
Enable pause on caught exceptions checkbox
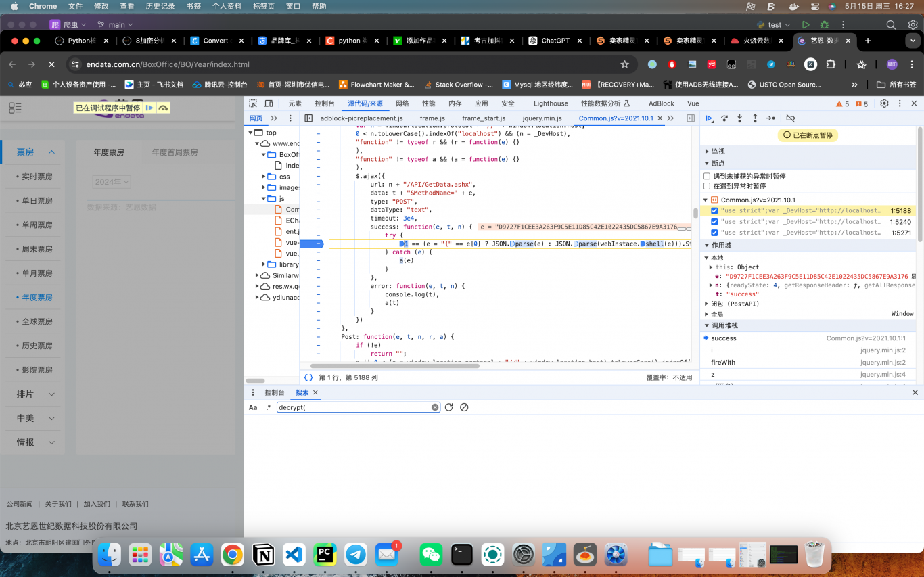(707, 186)
